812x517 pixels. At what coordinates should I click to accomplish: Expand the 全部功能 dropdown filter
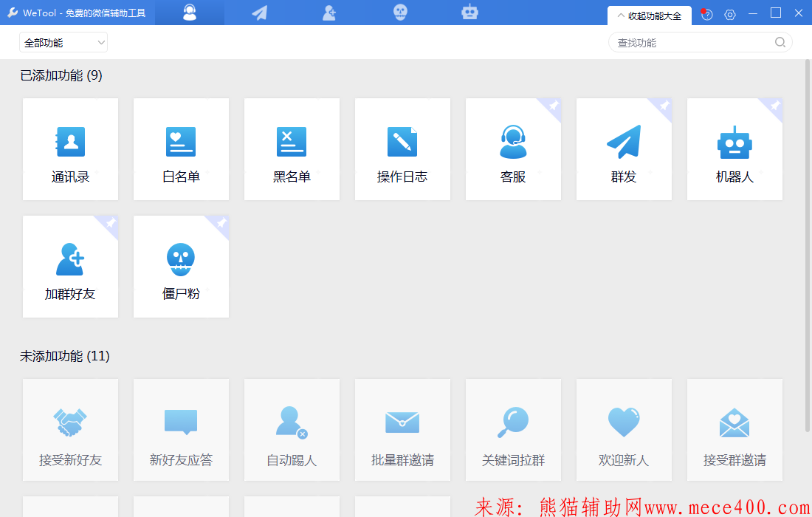coord(63,43)
